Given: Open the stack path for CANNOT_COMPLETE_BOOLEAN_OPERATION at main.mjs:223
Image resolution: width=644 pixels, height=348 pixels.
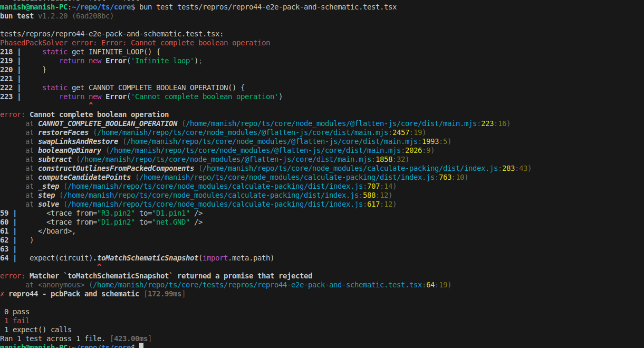Looking at the screenshot, I should tap(346, 123).
